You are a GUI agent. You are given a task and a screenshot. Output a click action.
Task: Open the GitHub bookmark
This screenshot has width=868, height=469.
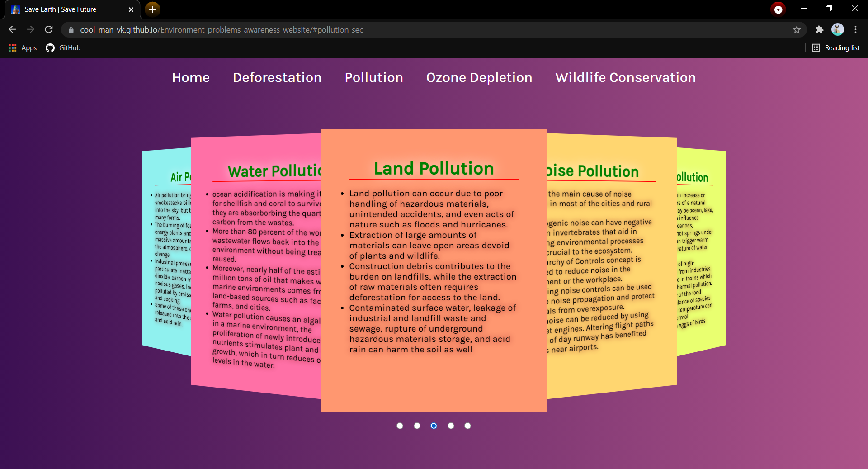63,48
